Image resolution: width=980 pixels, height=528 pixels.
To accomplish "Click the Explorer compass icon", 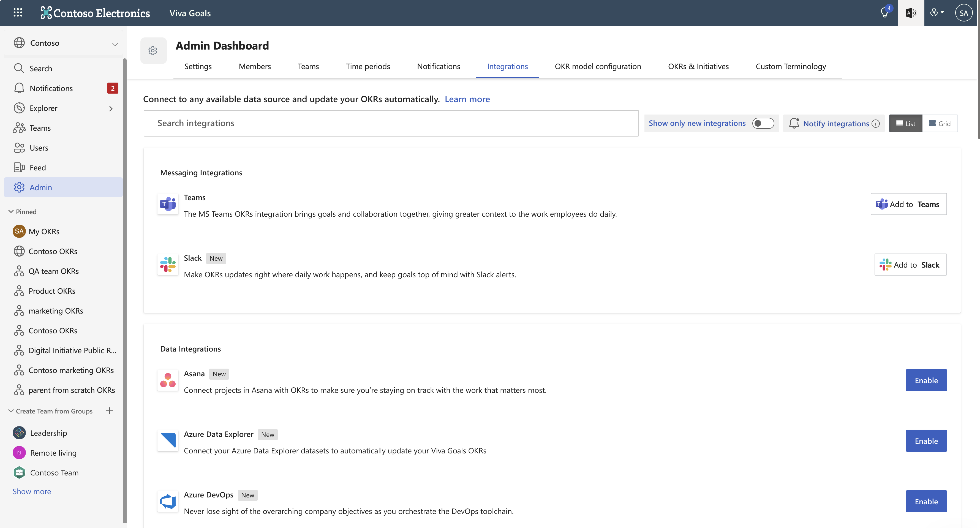I will pos(19,108).
